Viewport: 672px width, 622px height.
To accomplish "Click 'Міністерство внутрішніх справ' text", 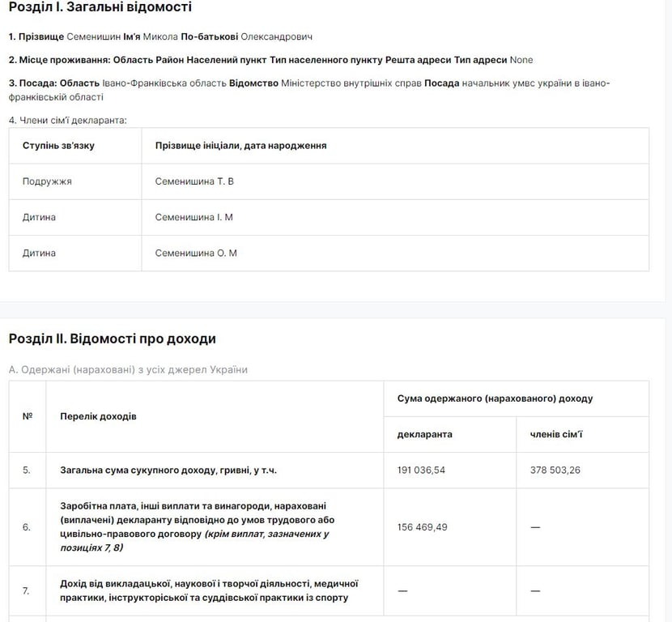I will (x=351, y=83).
